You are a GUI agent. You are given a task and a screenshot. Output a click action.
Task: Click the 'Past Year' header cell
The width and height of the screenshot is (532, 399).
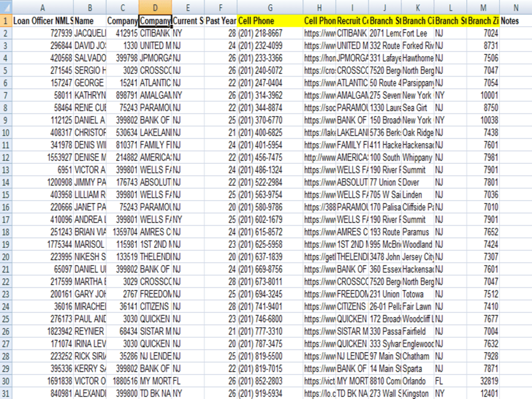pos(221,21)
